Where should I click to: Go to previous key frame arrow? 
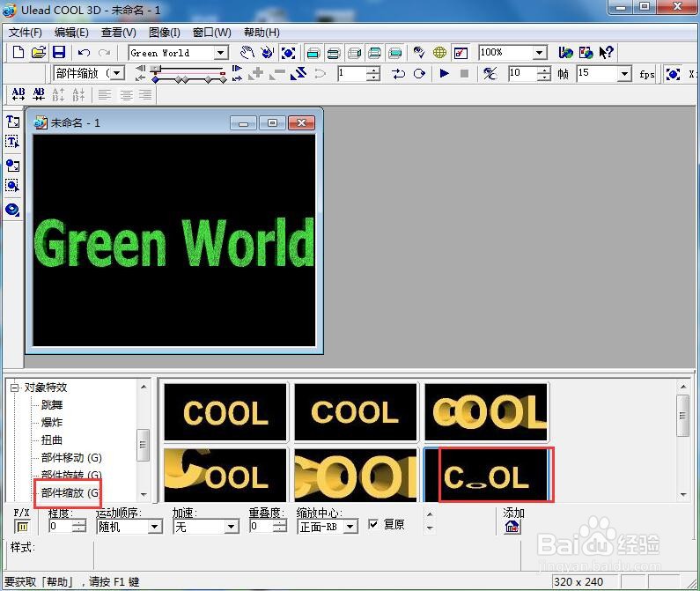click(x=140, y=78)
